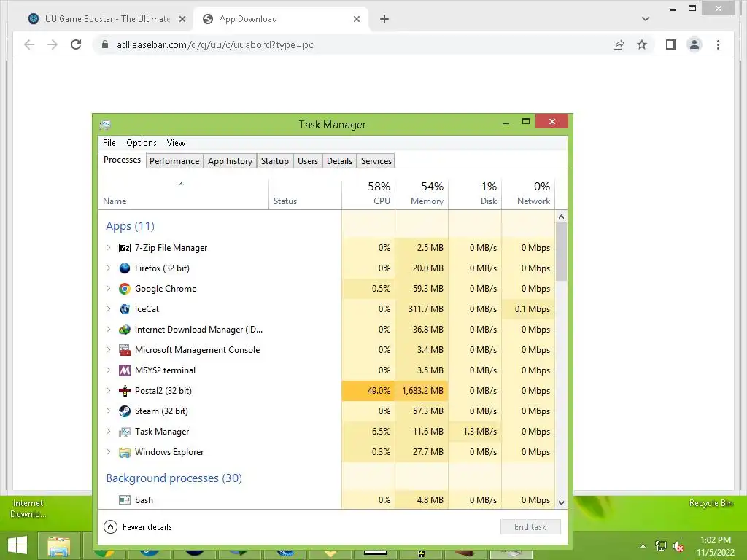Select the '1,683.2 MB' memory cell
The image size is (747, 560).
(x=422, y=391)
